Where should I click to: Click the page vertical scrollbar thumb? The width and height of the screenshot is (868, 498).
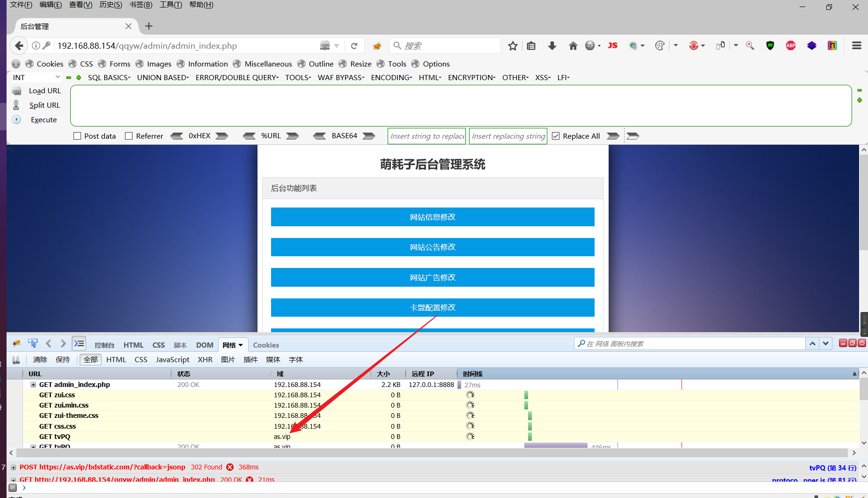click(864, 202)
